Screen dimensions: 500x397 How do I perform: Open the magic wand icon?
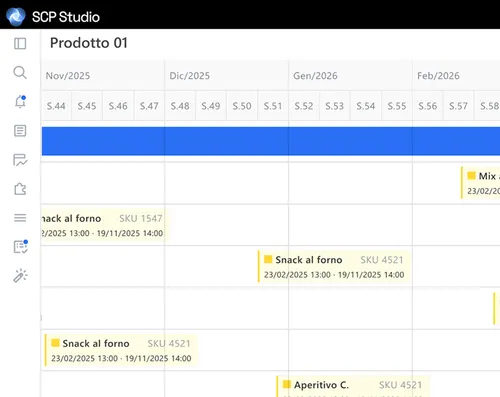click(x=20, y=276)
